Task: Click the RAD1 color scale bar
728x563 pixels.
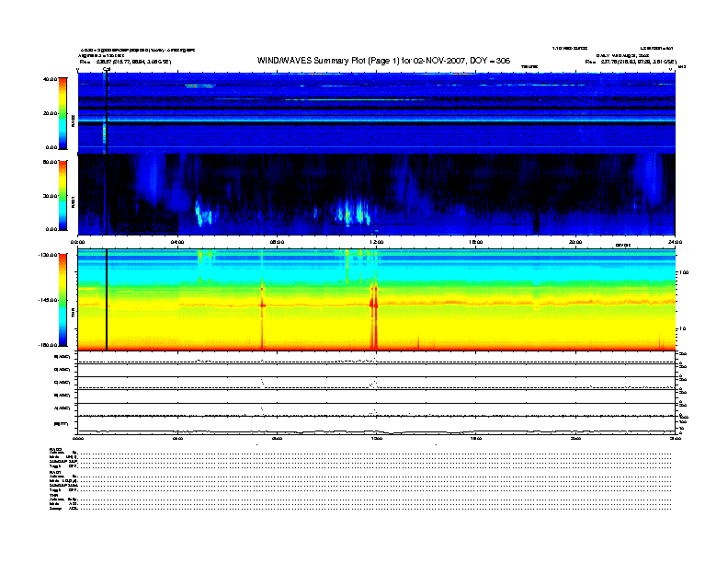Action: tap(63, 195)
